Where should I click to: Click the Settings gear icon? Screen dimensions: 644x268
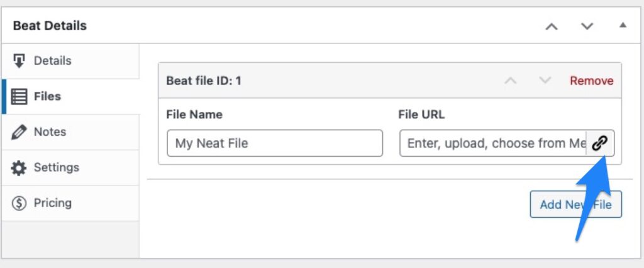(x=19, y=168)
